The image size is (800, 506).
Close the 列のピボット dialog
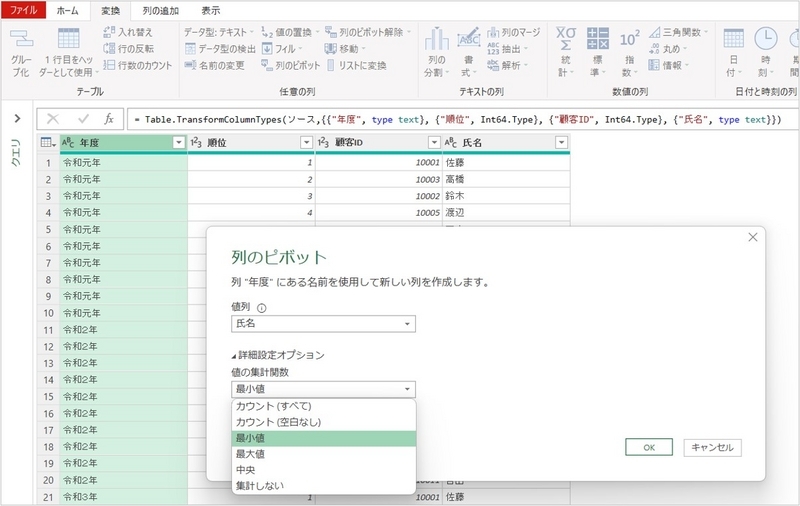pos(753,237)
